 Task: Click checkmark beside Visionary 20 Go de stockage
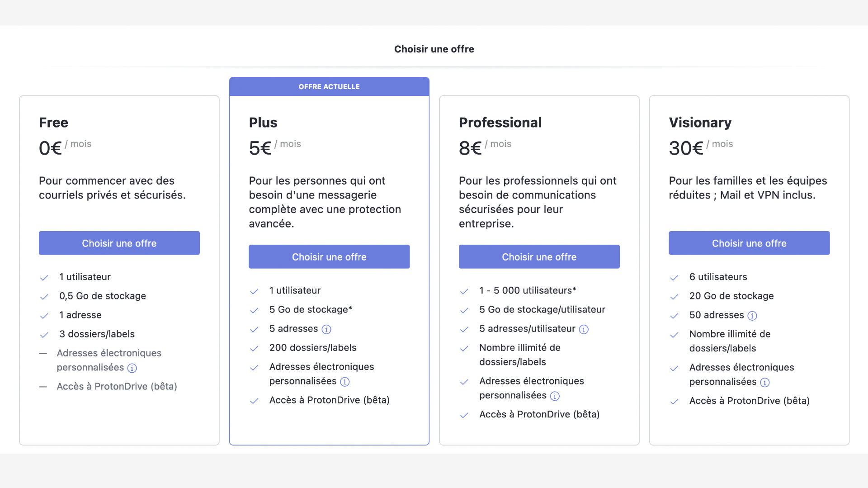pyautogui.click(x=674, y=297)
